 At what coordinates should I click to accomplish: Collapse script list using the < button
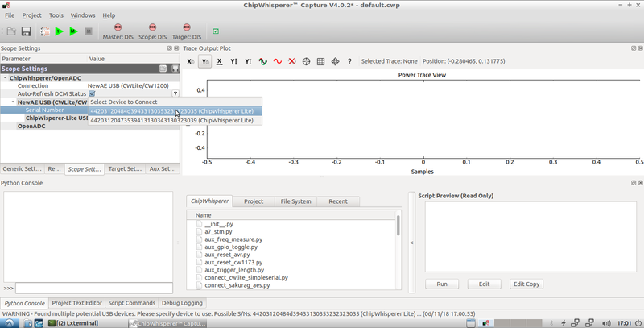click(411, 243)
